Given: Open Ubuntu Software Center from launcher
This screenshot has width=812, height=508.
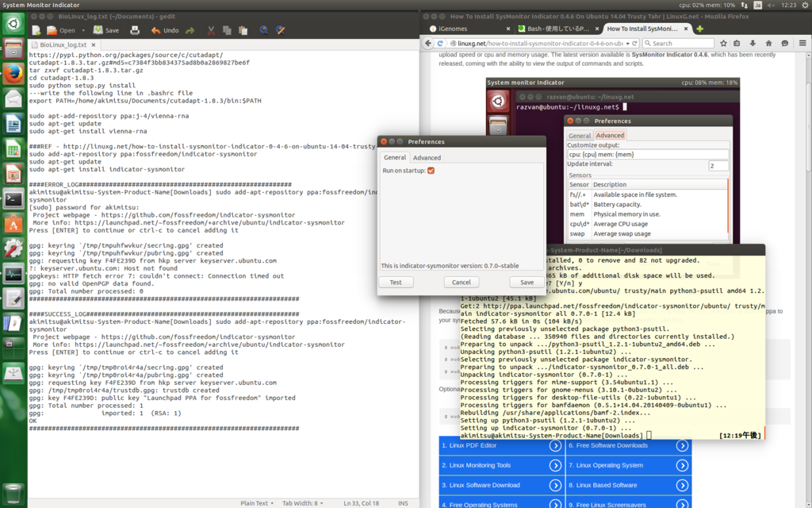Looking at the screenshot, I should tap(13, 224).
